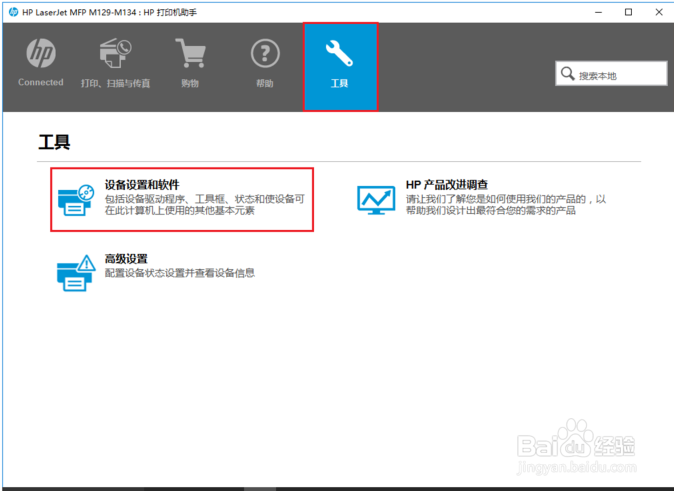
Task: Switch to the 帮助 tab label
Action: 265,83
